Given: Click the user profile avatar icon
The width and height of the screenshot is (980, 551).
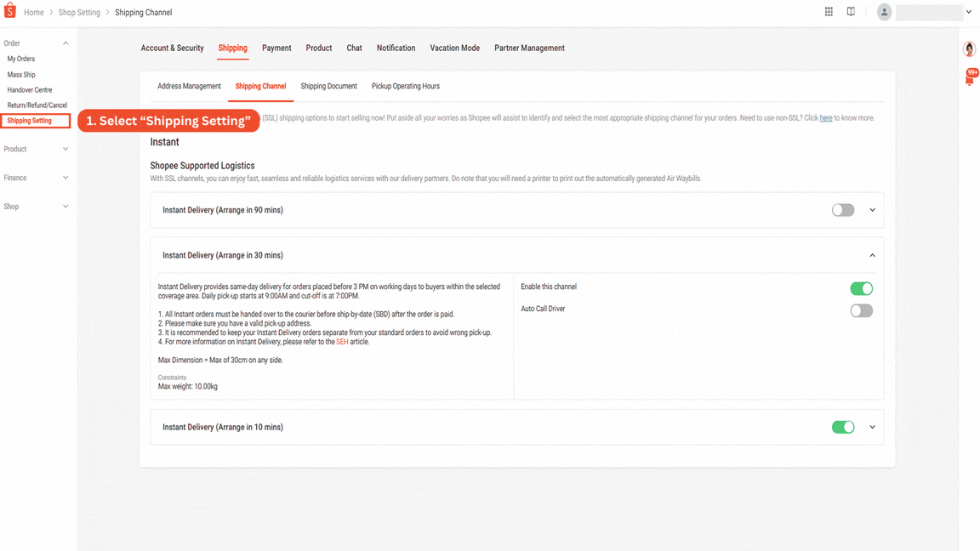Looking at the screenshot, I should click(x=884, y=12).
